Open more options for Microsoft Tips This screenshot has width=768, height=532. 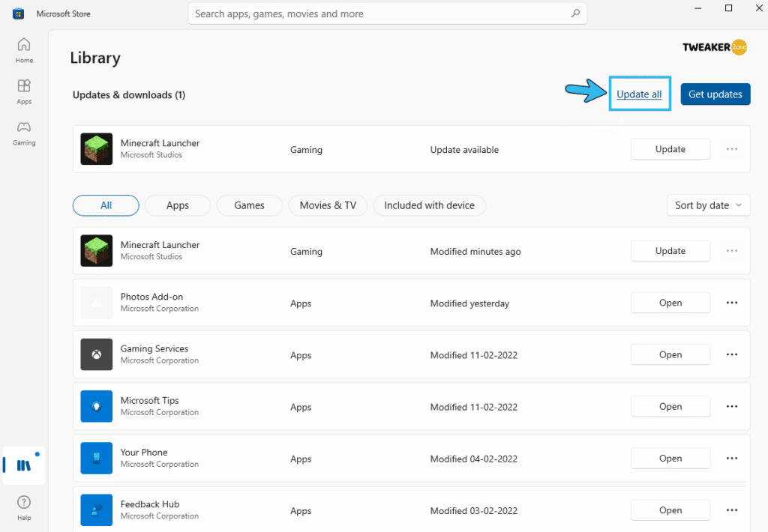click(x=732, y=407)
